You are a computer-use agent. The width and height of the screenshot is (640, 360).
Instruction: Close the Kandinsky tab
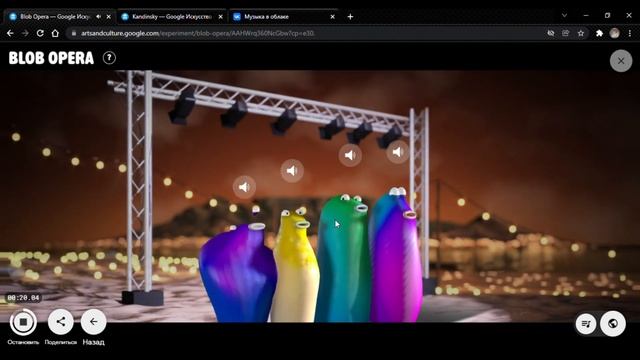point(220,17)
